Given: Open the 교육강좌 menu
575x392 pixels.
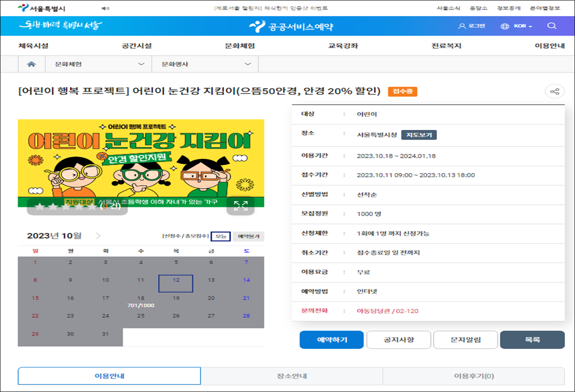Looking at the screenshot, I should point(343,46).
